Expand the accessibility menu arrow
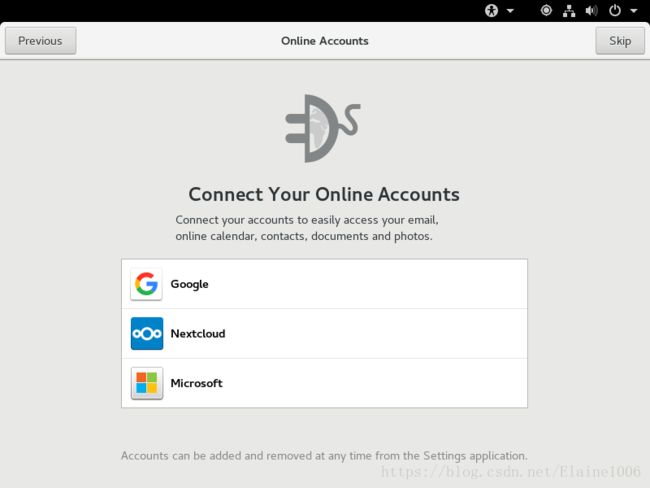The height and width of the screenshot is (488, 650). pos(510,11)
